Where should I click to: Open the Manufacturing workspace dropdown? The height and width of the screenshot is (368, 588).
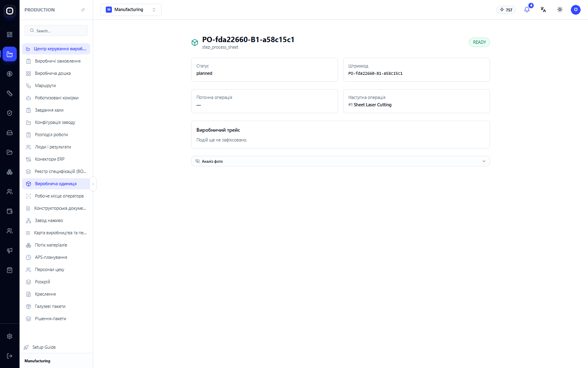click(131, 10)
